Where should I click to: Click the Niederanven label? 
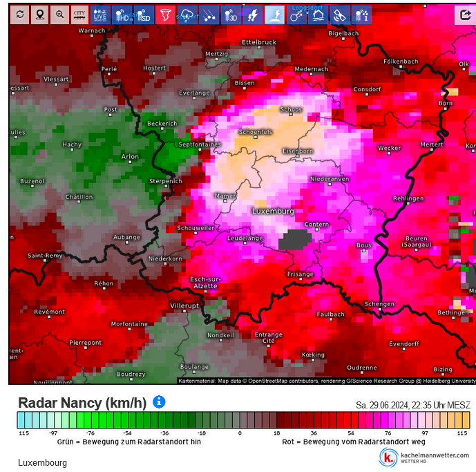point(330,179)
